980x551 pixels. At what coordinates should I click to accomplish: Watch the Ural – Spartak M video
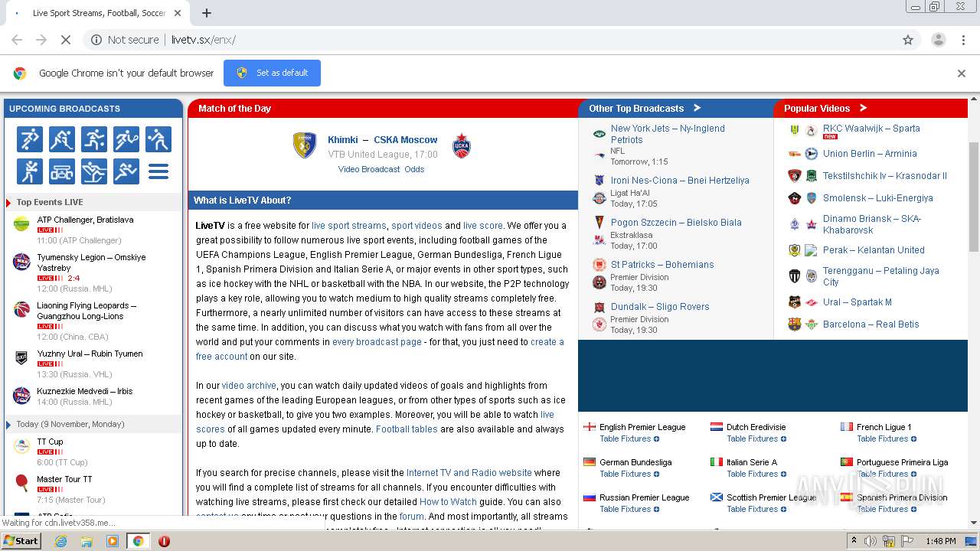tap(857, 302)
